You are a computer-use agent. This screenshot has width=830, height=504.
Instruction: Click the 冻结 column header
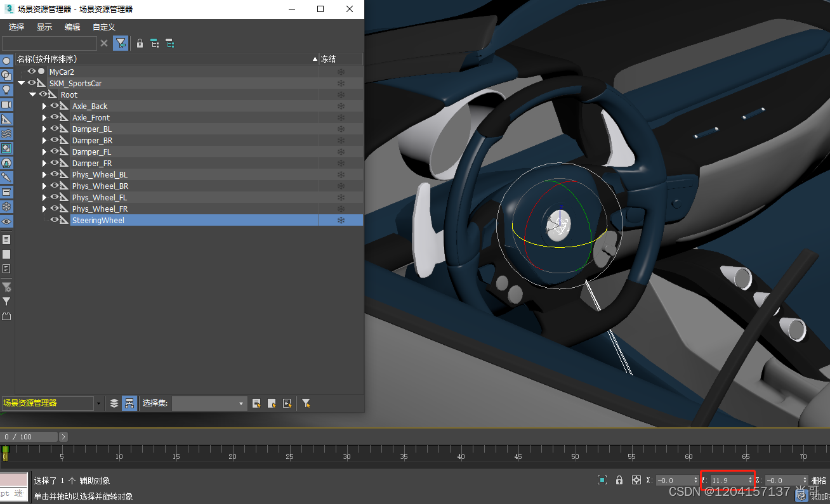(x=341, y=59)
